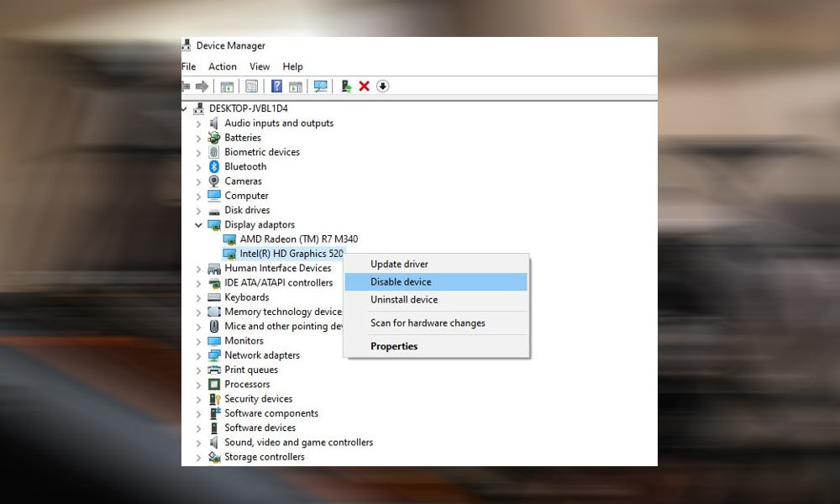Click the blue Help question-mark icon
Viewport: 840px width, 504px height.
tap(276, 87)
